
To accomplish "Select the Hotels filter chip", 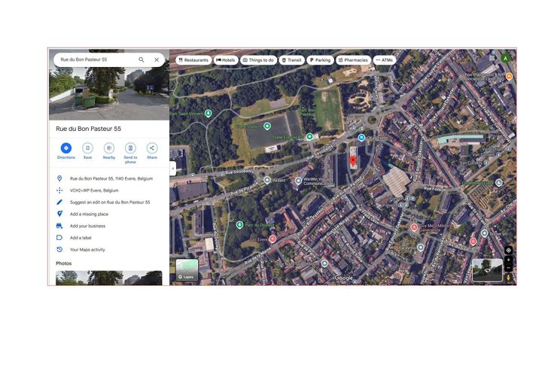I will (x=226, y=59).
